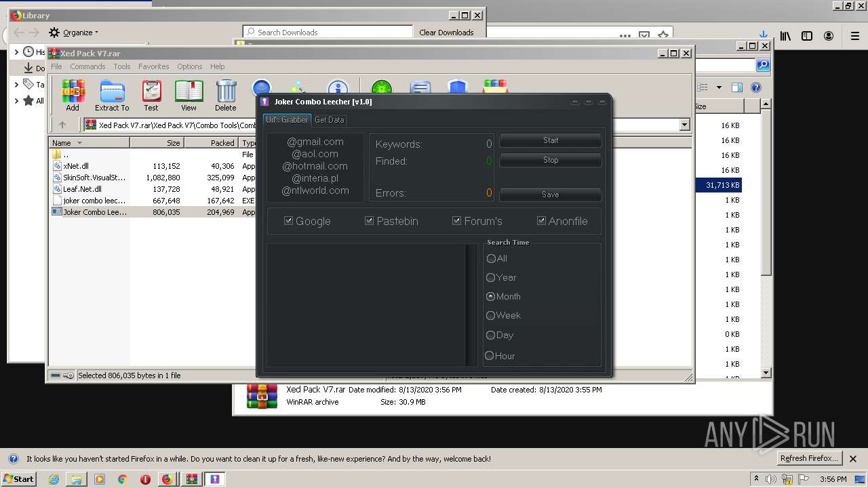Open the WinRAR path dropdown arrow
The width and height of the screenshot is (868, 488).
(684, 125)
